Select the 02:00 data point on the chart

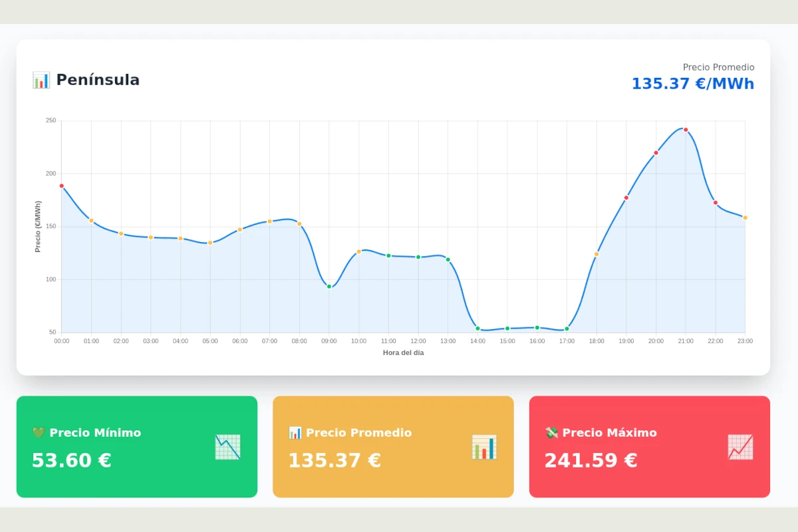121,233
